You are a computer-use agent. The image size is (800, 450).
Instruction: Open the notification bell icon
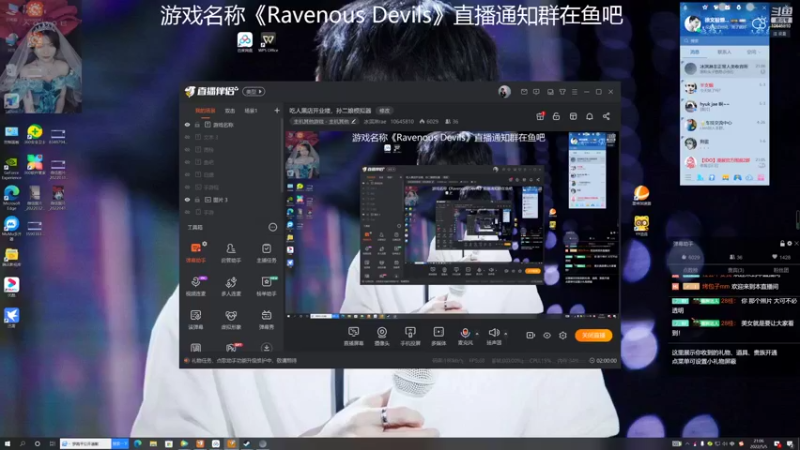(589, 116)
